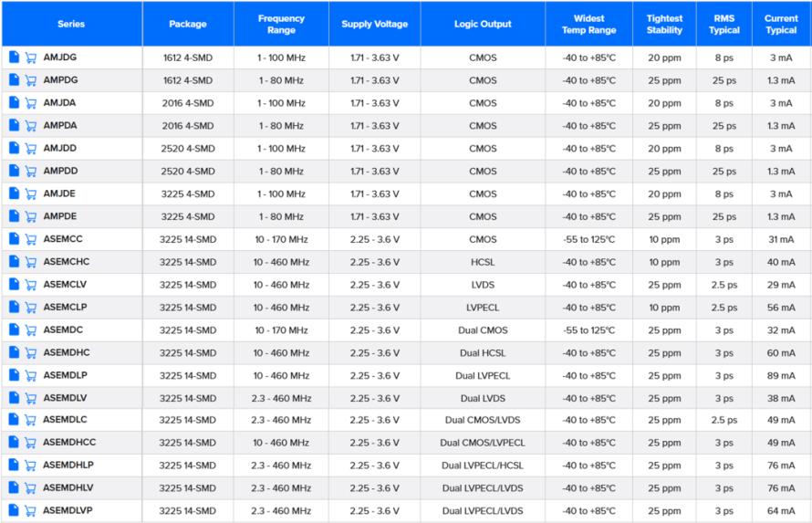Screen dimensions: 812x523
Task: Open the datasheet icon for AMJDG
Action: [x=14, y=58]
